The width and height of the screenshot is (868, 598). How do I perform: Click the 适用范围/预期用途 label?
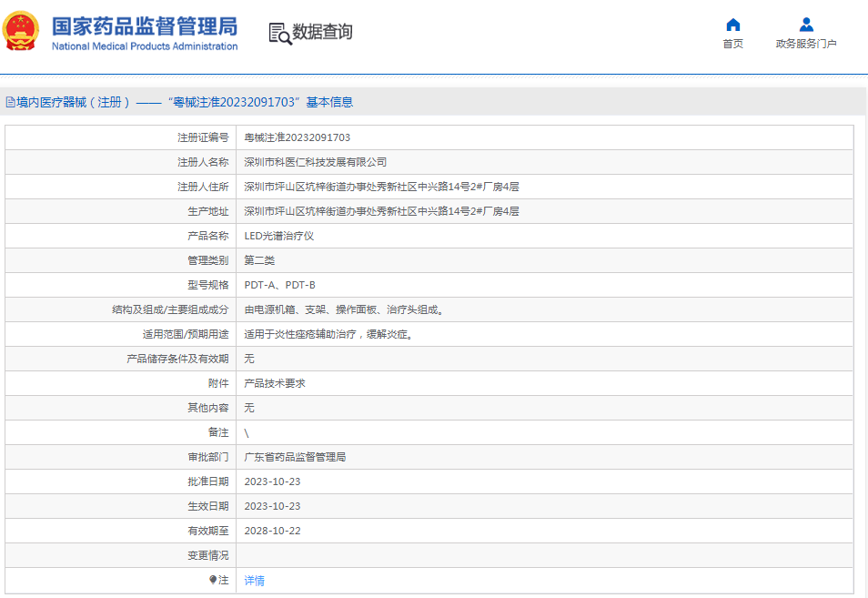tap(186, 334)
